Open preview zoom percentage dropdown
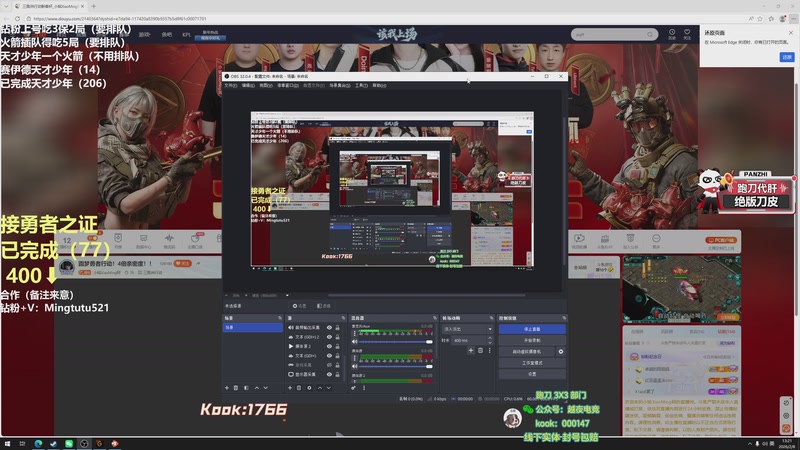This screenshot has height=450, width=800. click(x=238, y=295)
